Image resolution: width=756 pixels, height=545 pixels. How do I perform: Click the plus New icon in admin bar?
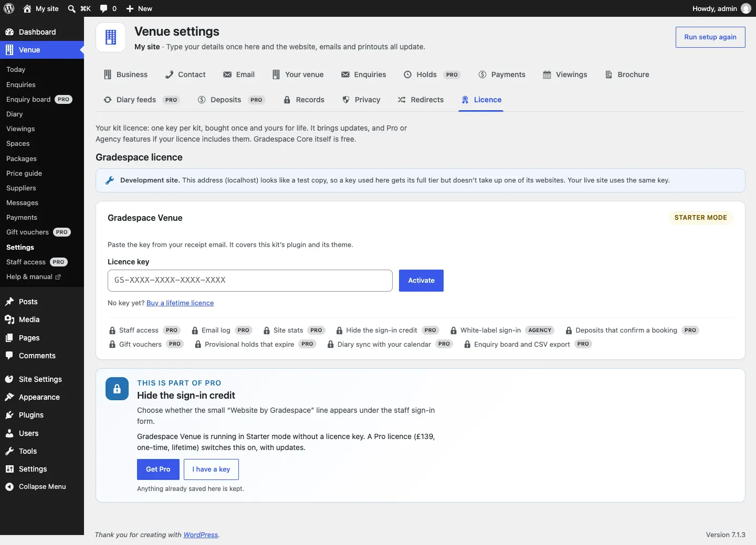[130, 8]
